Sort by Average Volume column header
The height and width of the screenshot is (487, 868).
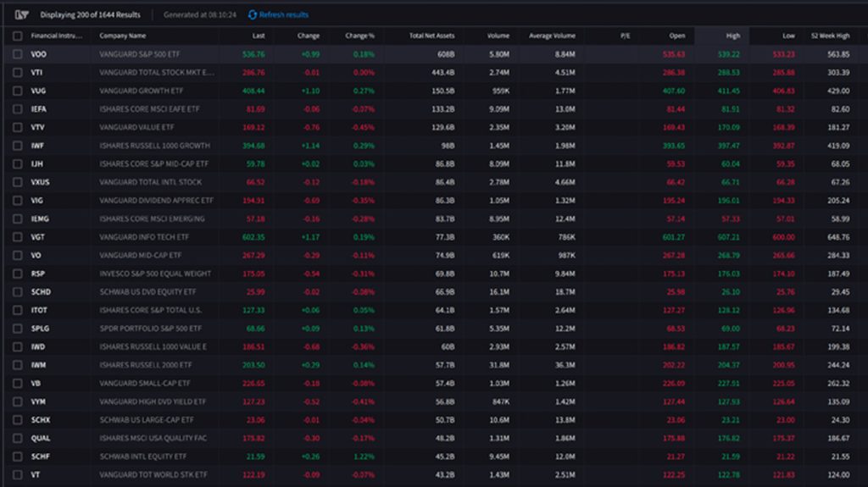pos(552,36)
